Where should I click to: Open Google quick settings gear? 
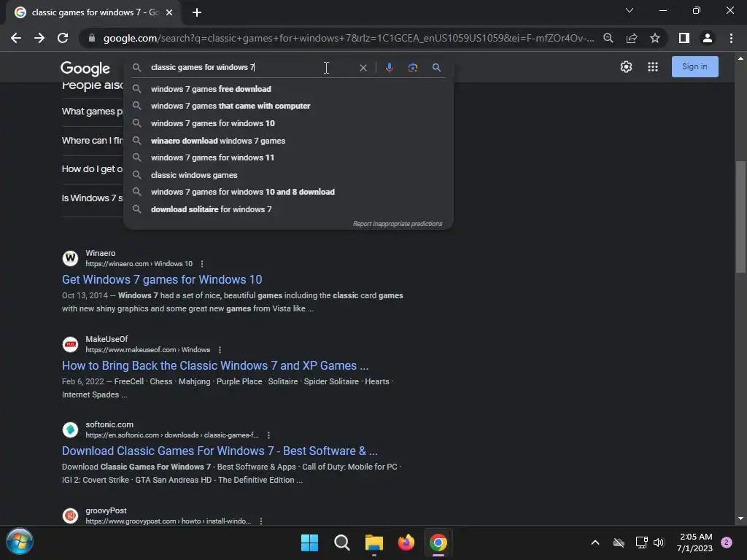[626, 66]
